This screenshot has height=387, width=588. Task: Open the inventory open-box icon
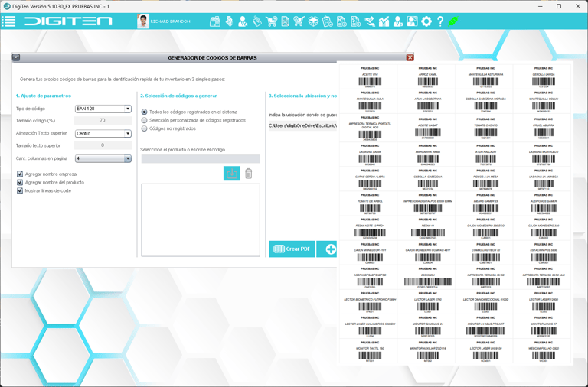tap(313, 21)
